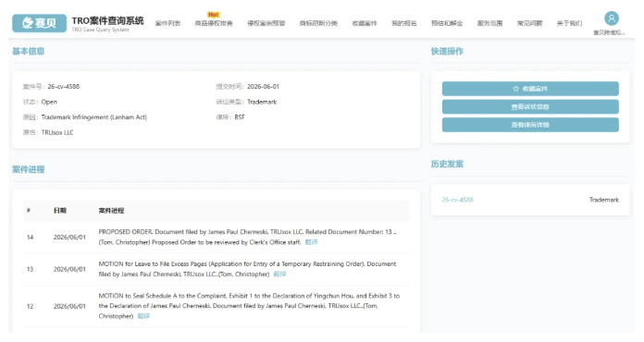Click 翻译 link for docket entry 12
The height and width of the screenshot is (342, 644).
click(x=143, y=316)
